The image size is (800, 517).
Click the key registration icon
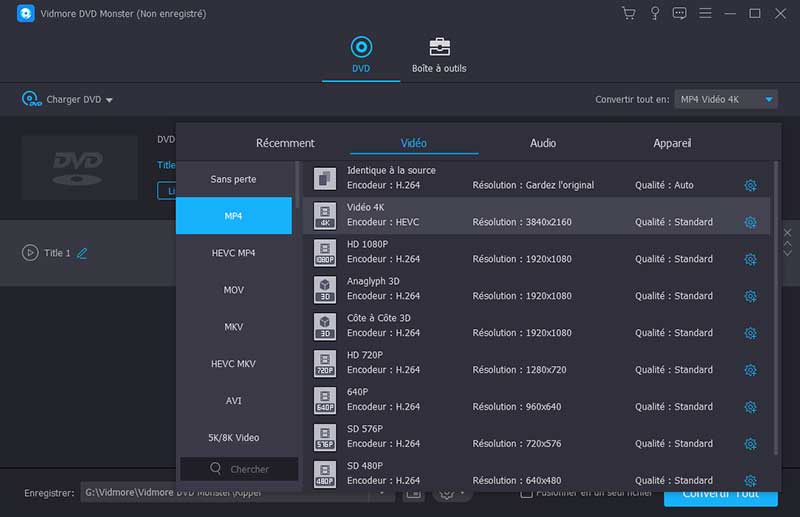point(655,14)
